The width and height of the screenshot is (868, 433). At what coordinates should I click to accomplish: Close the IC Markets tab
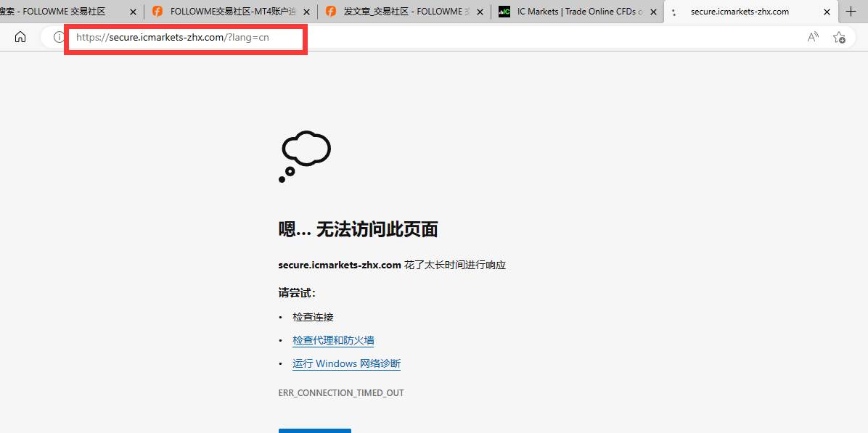pos(653,12)
